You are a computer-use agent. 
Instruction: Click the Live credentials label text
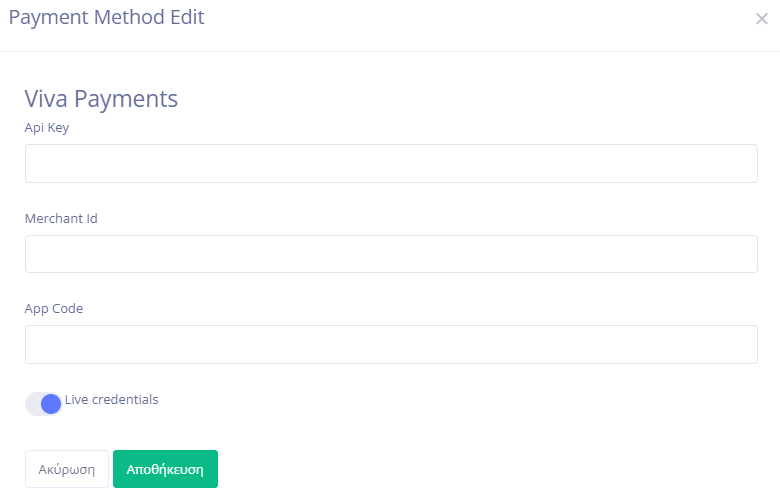click(x=111, y=400)
